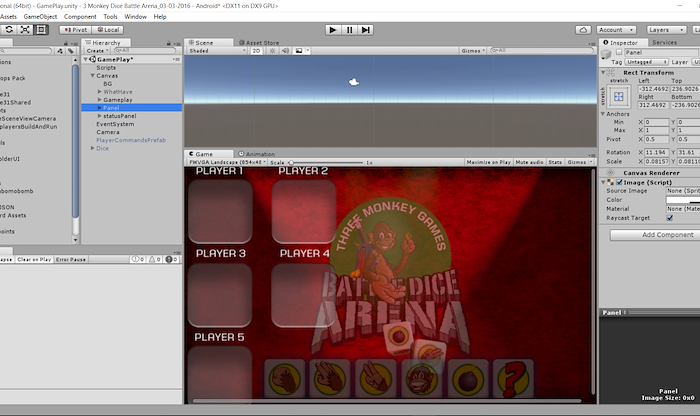Collapse the GamePlay scene in Hierarchy
The width and height of the screenshot is (700, 416).
86,59
